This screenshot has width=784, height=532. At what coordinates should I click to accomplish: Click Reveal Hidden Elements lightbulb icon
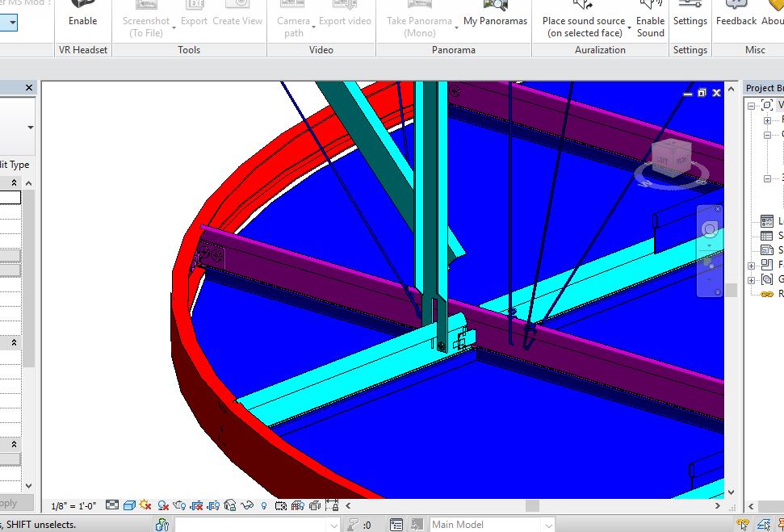(x=264, y=505)
